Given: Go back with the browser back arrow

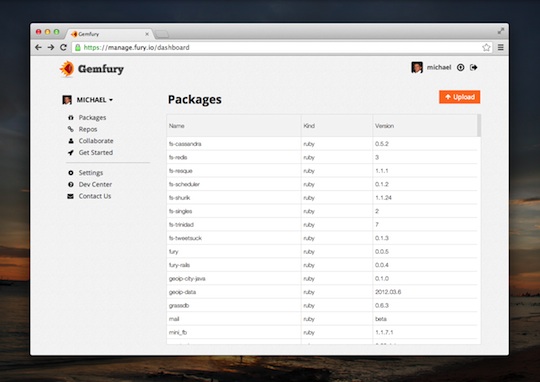Looking at the screenshot, I should pos(38,48).
